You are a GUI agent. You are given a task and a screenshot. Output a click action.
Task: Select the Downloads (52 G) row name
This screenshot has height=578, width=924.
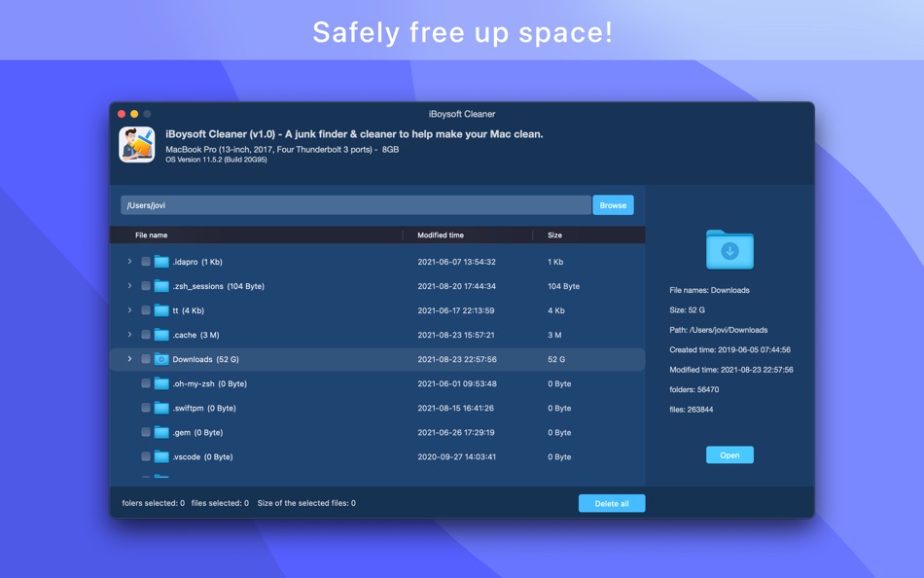pyautogui.click(x=205, y=359)
